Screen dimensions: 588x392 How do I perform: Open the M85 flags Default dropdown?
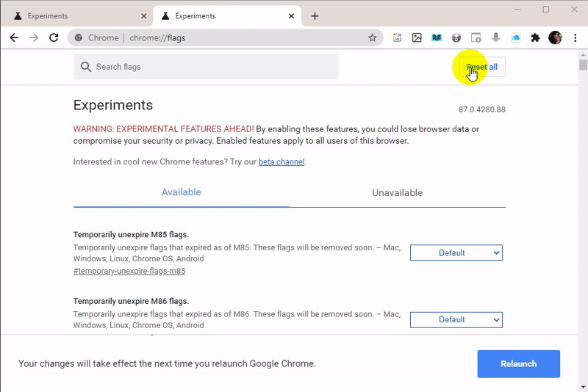tap(456, 253)
